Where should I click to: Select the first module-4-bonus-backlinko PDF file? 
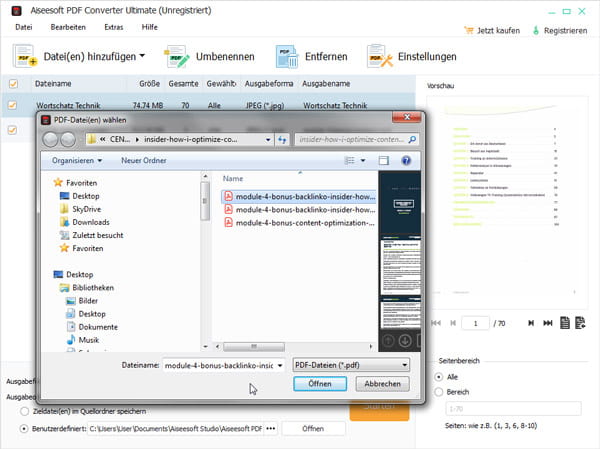coord(299,197)
